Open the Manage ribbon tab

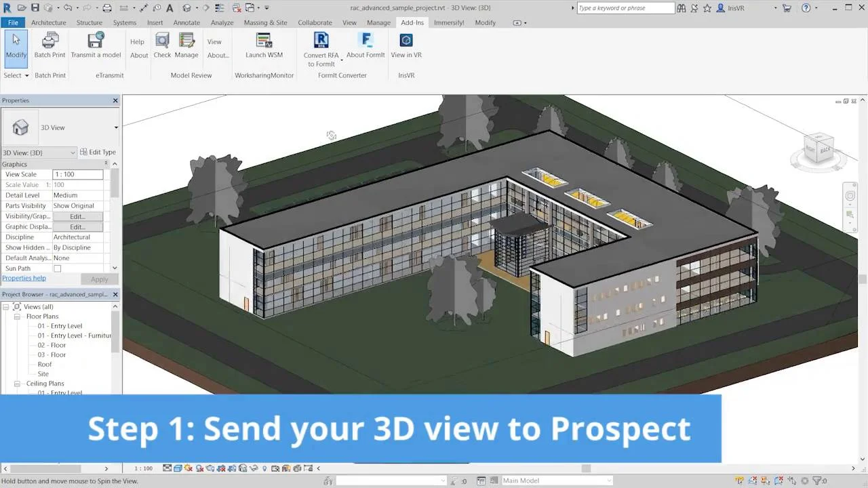(378, 22)
